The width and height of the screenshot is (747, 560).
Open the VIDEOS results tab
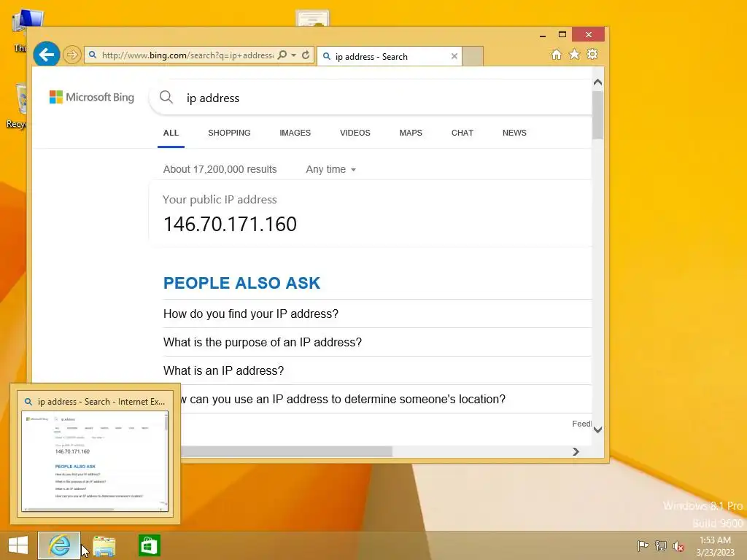(x=355, y=133)
